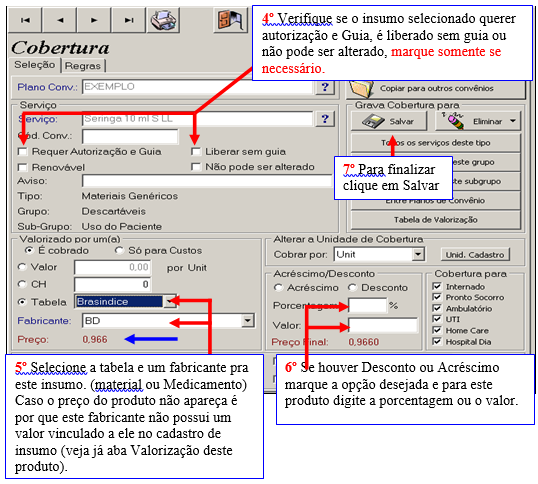This screenshot has width=538, height=484.
Task: Open the Fabricante BD dropdown
Action: pyautogui.click(x=247, y=321)
